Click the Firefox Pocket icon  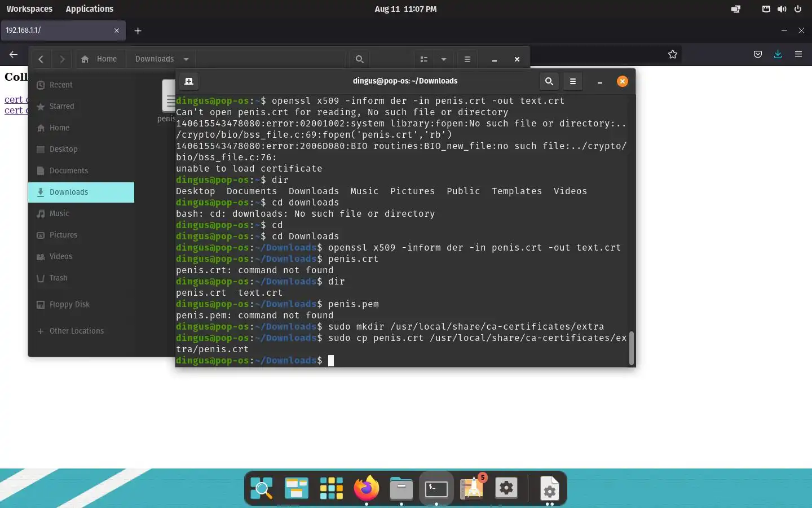click(758, 55)
